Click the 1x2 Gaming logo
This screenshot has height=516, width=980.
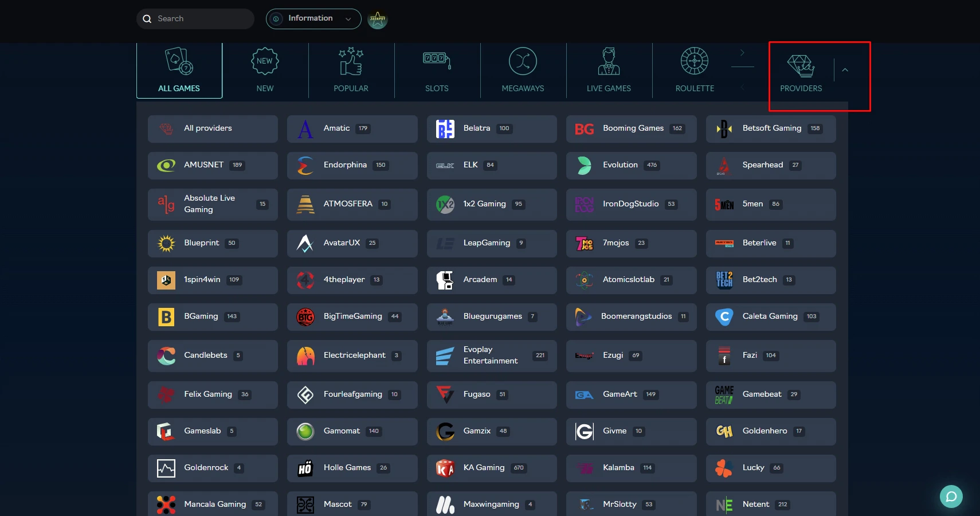pyautogui.click(x=445, y=204)
